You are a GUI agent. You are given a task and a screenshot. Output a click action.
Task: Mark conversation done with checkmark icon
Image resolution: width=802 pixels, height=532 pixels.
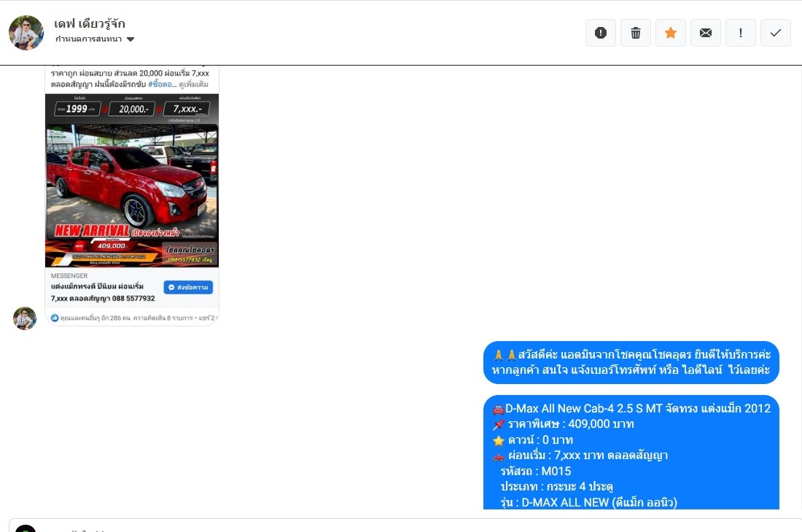pos(776,33)
